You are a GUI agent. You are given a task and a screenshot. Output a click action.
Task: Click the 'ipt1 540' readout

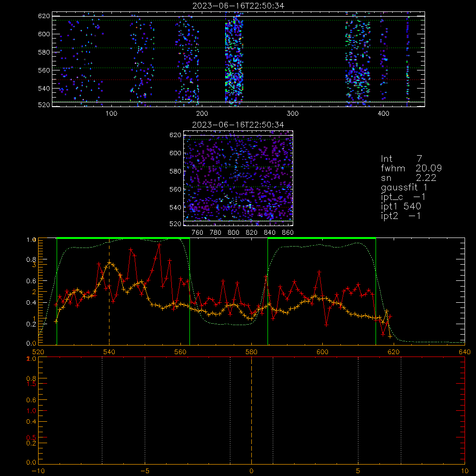(401, 207)
